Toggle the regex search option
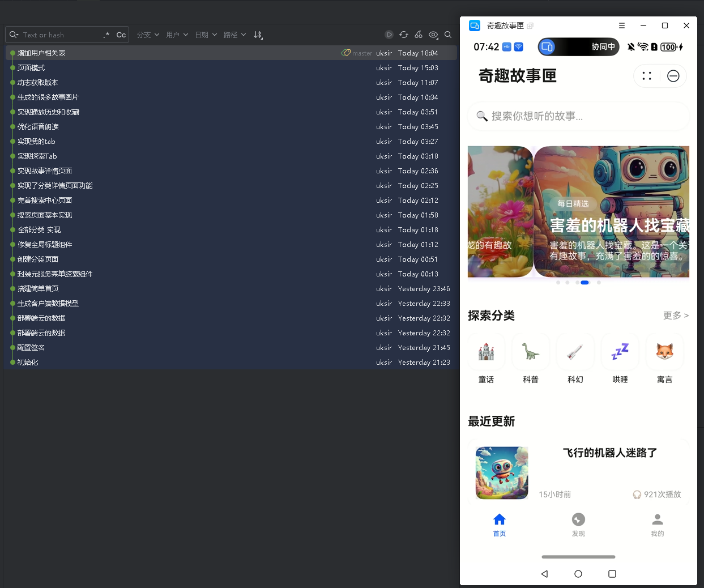Viewport: 704px width, 588px height. (106, 35)
